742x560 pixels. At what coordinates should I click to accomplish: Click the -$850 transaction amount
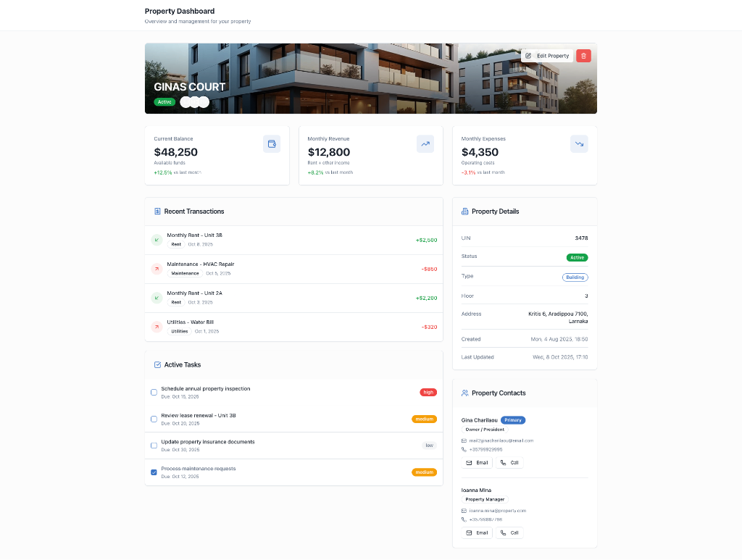point(429,269)
